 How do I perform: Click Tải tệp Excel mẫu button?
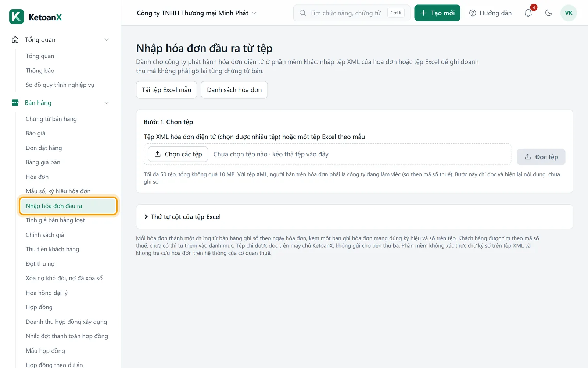tap(166, 90)
